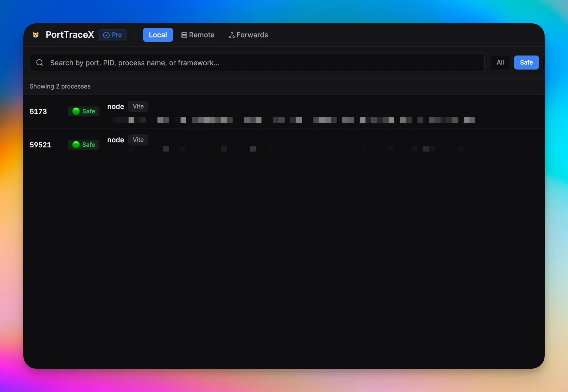Click the network icon next to Forwards
Screen dimensions: 568x392
231,35
